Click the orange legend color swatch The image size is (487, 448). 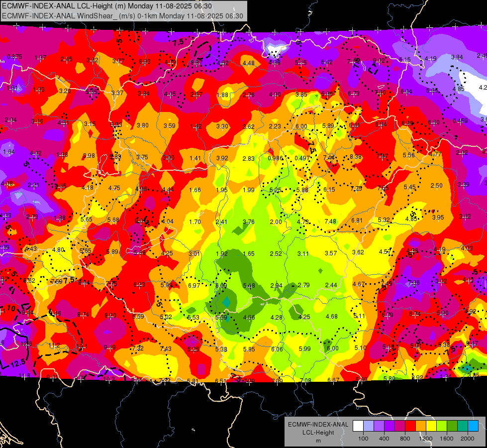click(x=420, y=426)
